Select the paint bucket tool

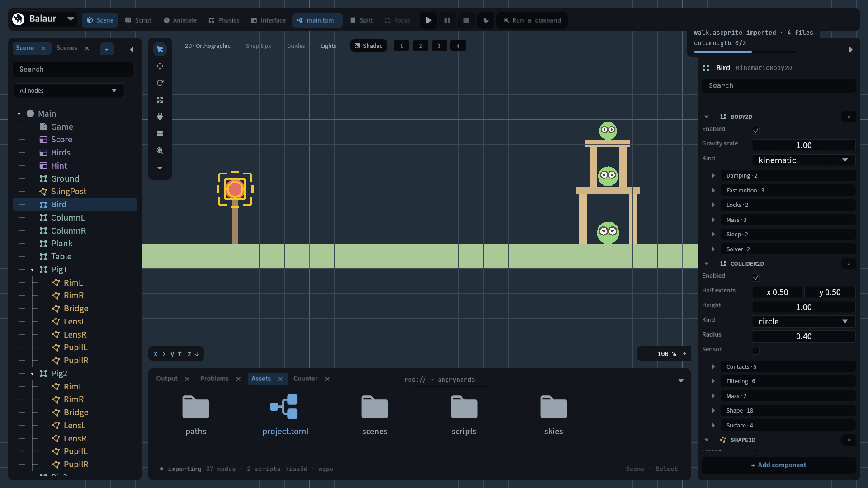[x=160, y=117]
